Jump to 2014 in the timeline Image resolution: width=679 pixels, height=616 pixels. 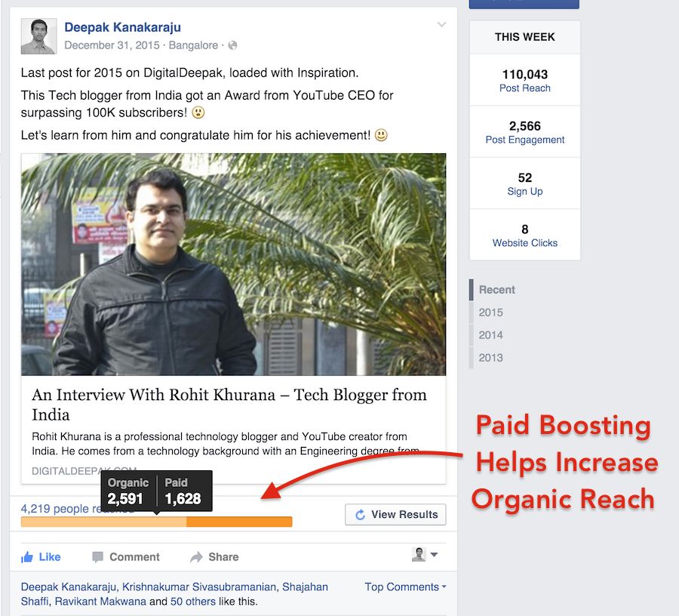pos(490,335)
